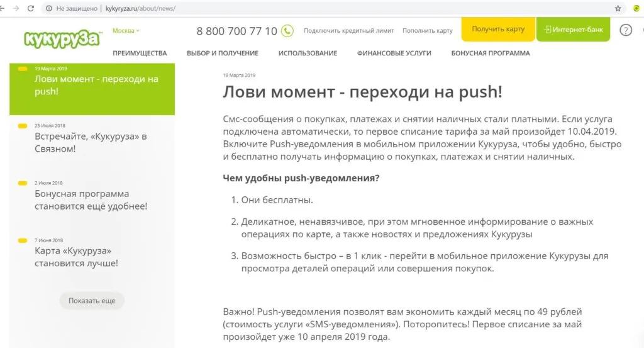The image size is (644, 348).
Task: Open the Интернет-банк login button
Action: point(574,29)
